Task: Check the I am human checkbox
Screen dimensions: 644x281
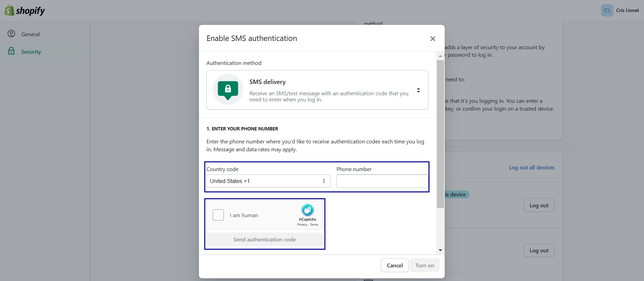Action: coord(218,215)
